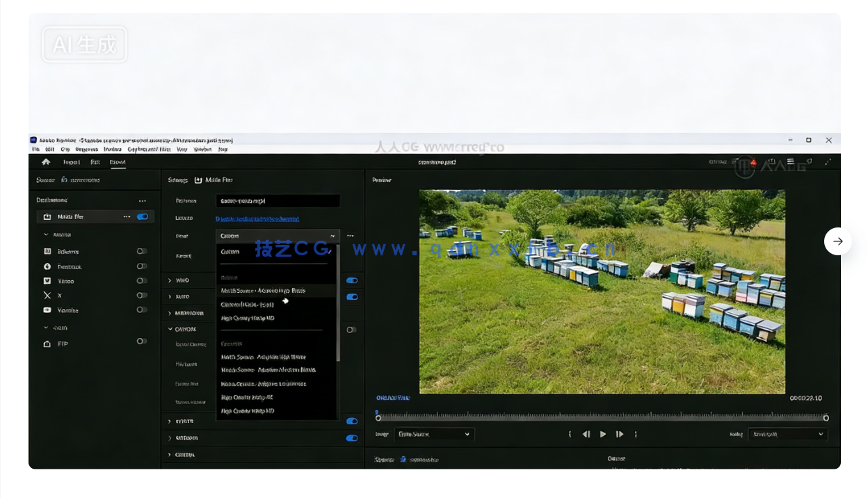The height and width of the screenshot is (498, 868).
Task: Open the ellipsis menu next to Media File
Action: click(x=127, y=216)
